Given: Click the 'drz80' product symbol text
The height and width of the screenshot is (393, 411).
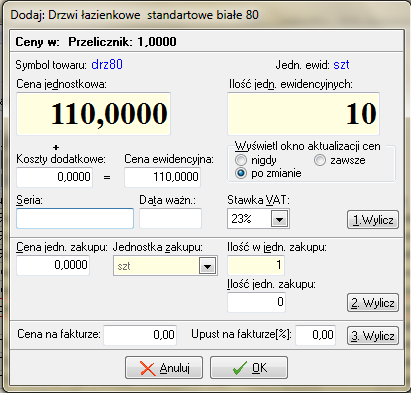Looking at the screenshot, I should point(107,64).
